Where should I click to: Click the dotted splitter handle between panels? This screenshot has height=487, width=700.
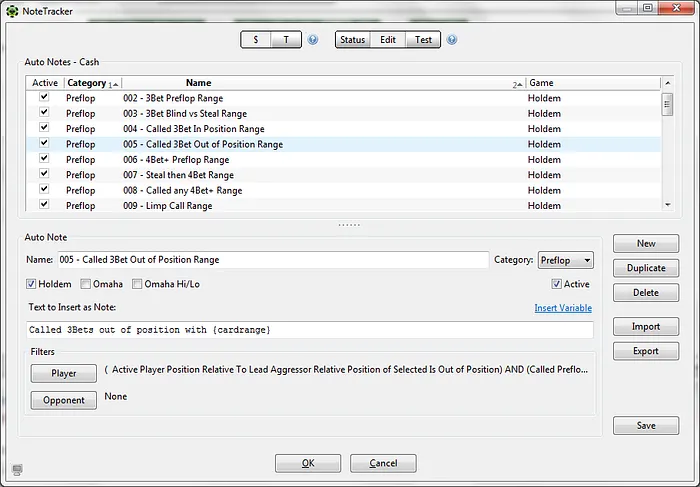tap(349, 225)
